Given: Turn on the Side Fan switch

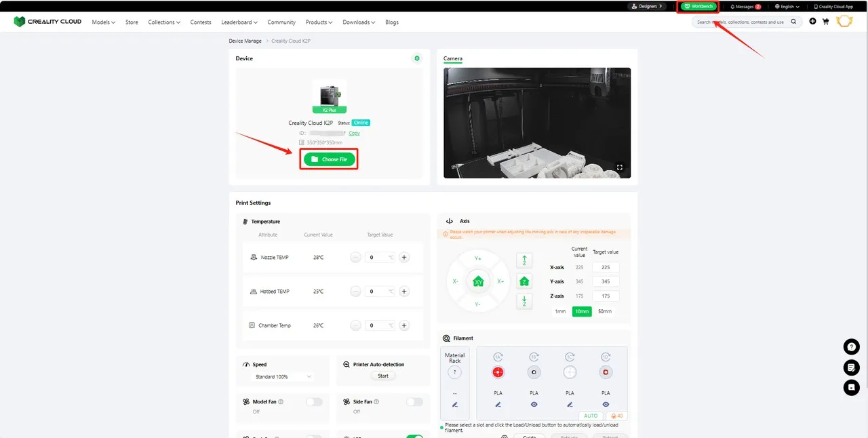Looking at the screenshot, I should click(x=414, y=402).
